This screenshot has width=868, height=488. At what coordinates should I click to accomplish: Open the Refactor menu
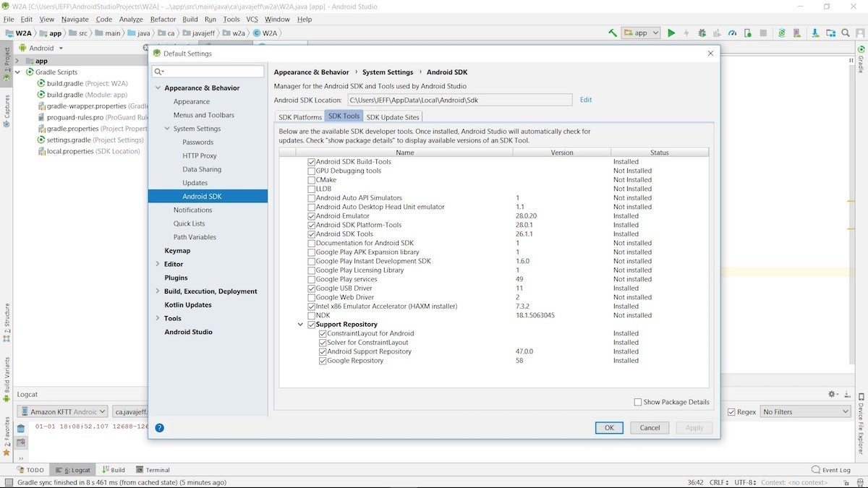(163, 20)
